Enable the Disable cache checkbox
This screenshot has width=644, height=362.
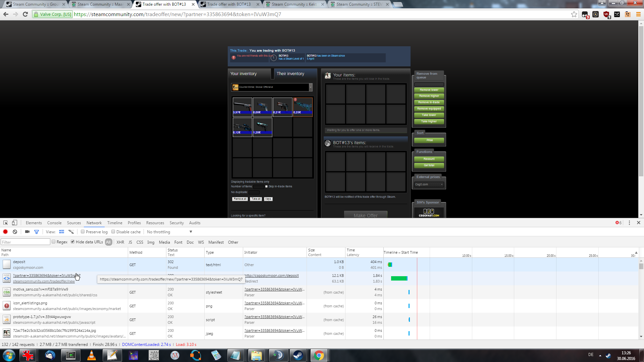point(113,232)
